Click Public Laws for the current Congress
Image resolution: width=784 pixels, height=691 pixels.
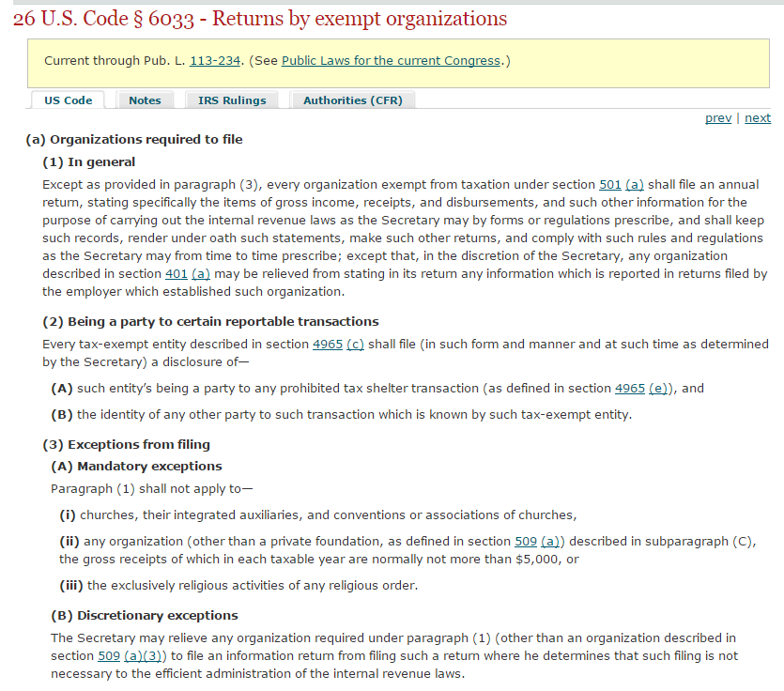pyautogui.click(x=391, y=61)
